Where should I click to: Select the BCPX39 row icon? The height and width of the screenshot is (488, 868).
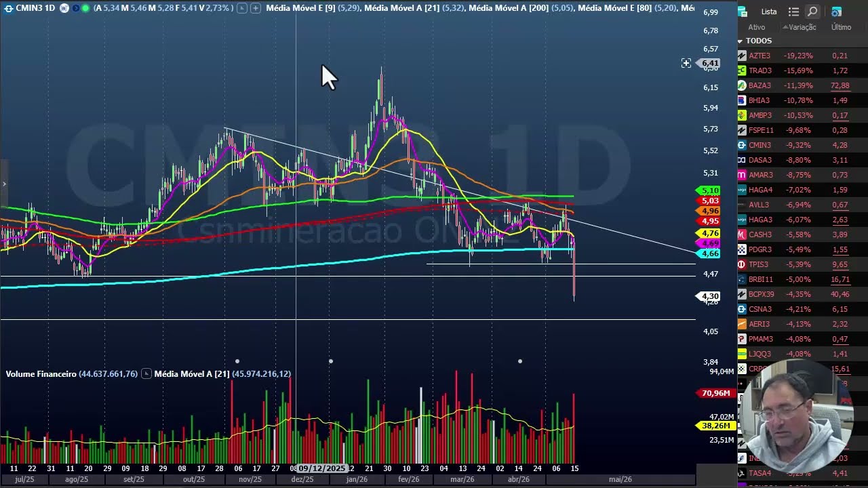pyautogui.click(x=742, y=294)
